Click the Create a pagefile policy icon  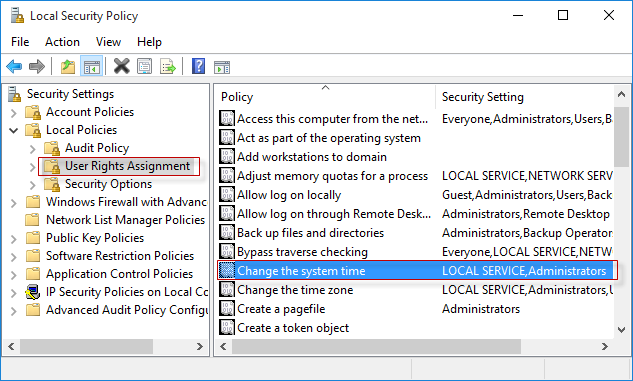pyautogui.click(x=227, y=309)
